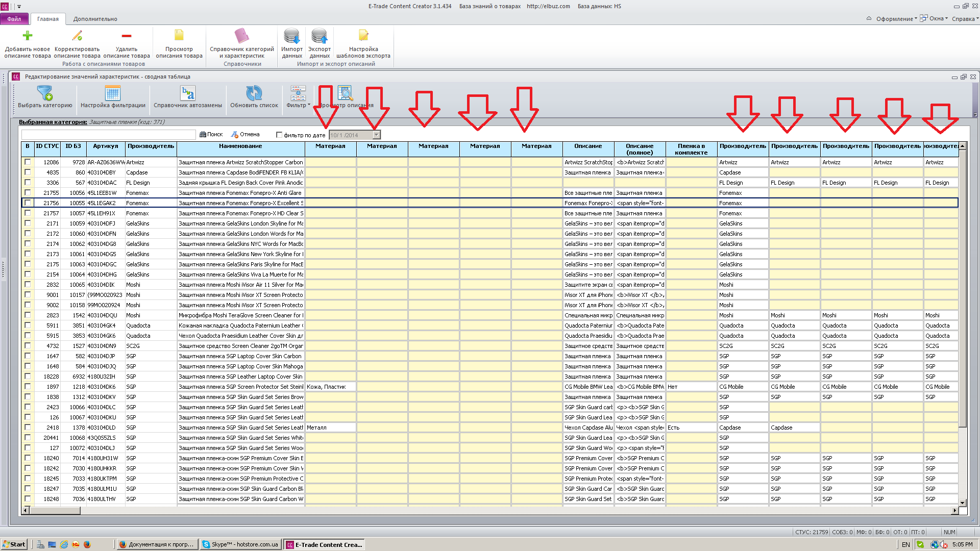Image resolution: width=980 pixels, height=551 pixels.
Task: Click the table vertical scrollbar up arrow
Action: point(962,146)
